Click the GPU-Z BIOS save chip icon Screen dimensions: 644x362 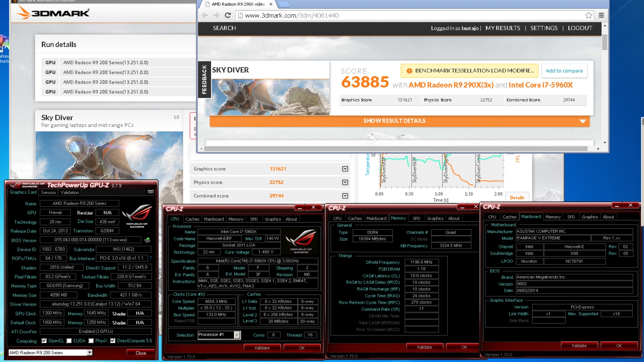147,240
